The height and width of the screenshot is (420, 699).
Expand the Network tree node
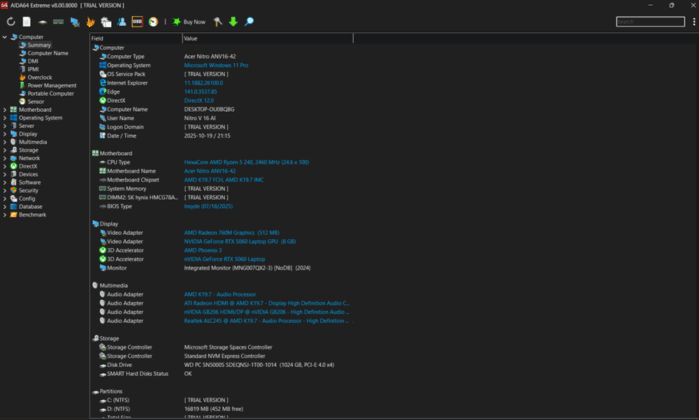5,158
